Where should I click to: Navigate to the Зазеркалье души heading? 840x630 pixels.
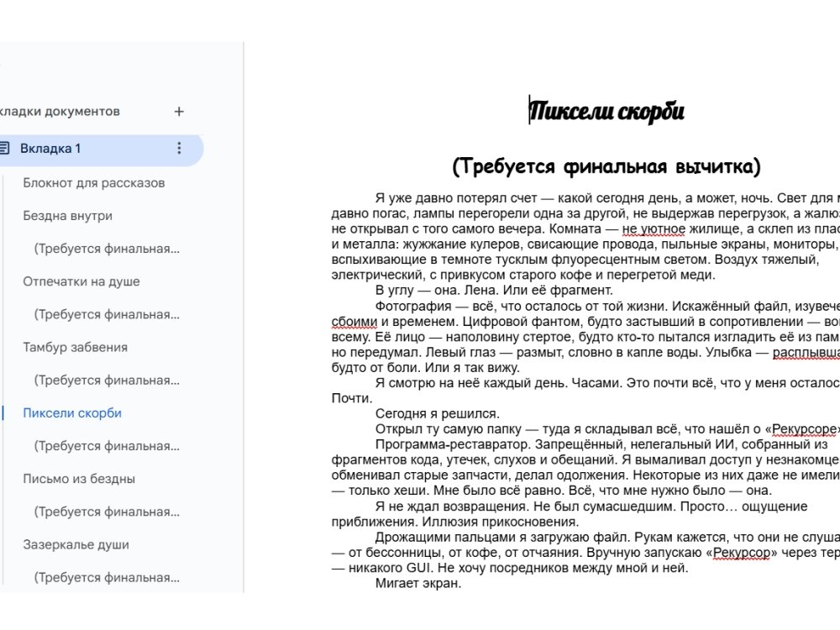point(76,544)
